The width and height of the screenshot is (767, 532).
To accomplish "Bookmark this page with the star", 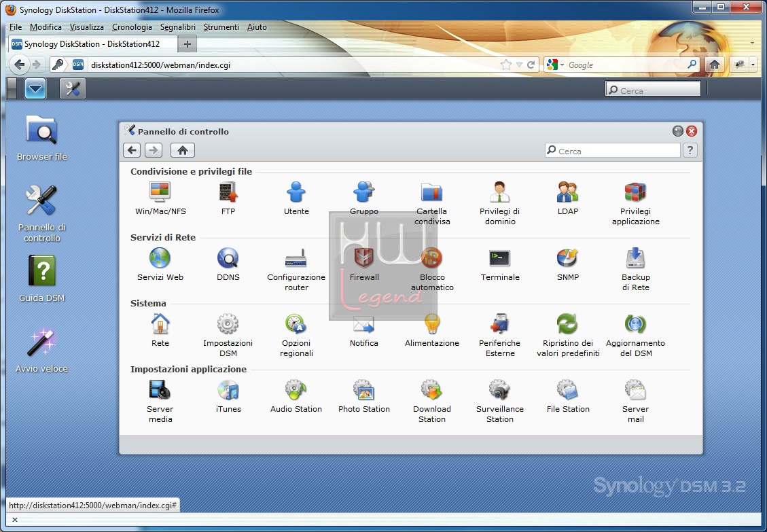I will pos(506,65).
